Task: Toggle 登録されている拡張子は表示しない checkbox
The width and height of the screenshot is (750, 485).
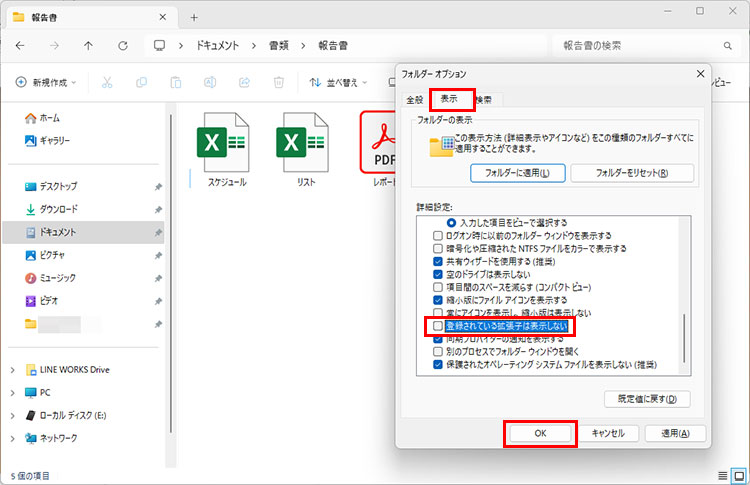Action: click(437, 326)
